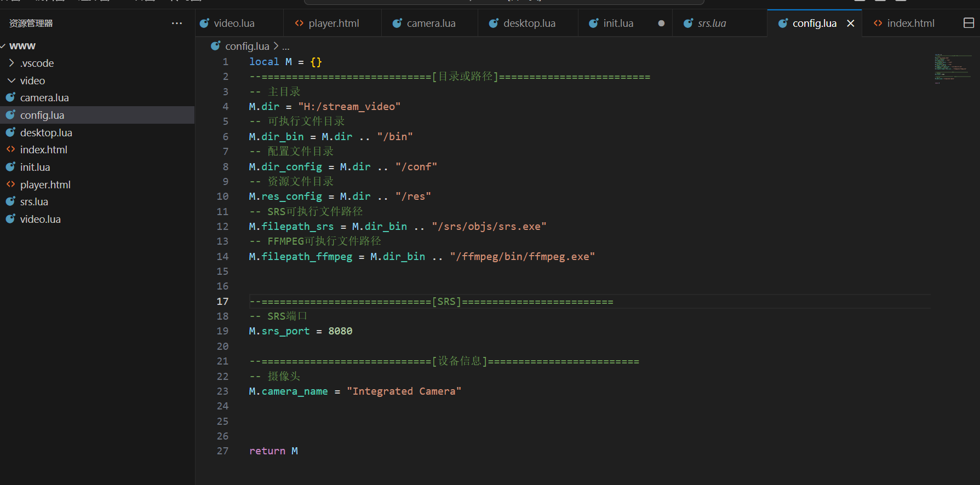
Task: Click the HTML icon beside player.html in explorer
Action: coord(10,184)
